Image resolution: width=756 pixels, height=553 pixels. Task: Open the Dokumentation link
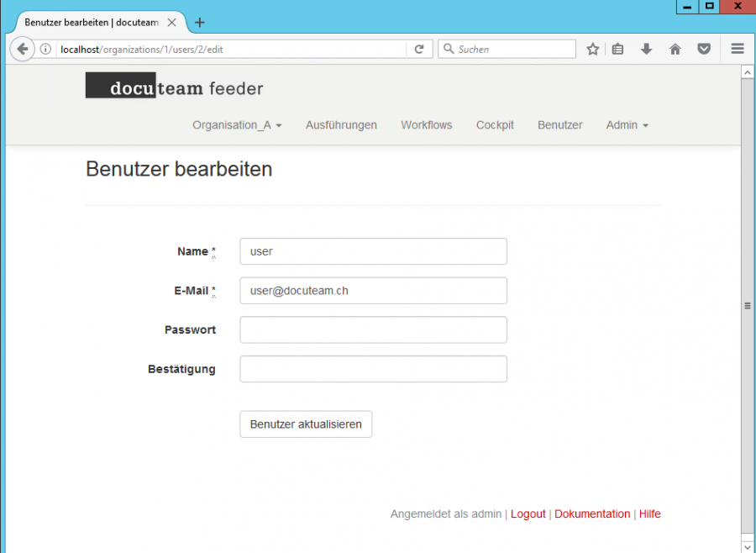point(592,513)
